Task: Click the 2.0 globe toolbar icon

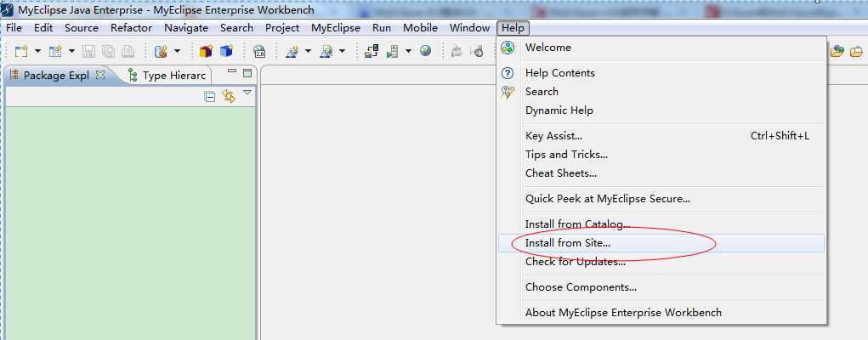Action: [259, 52]
